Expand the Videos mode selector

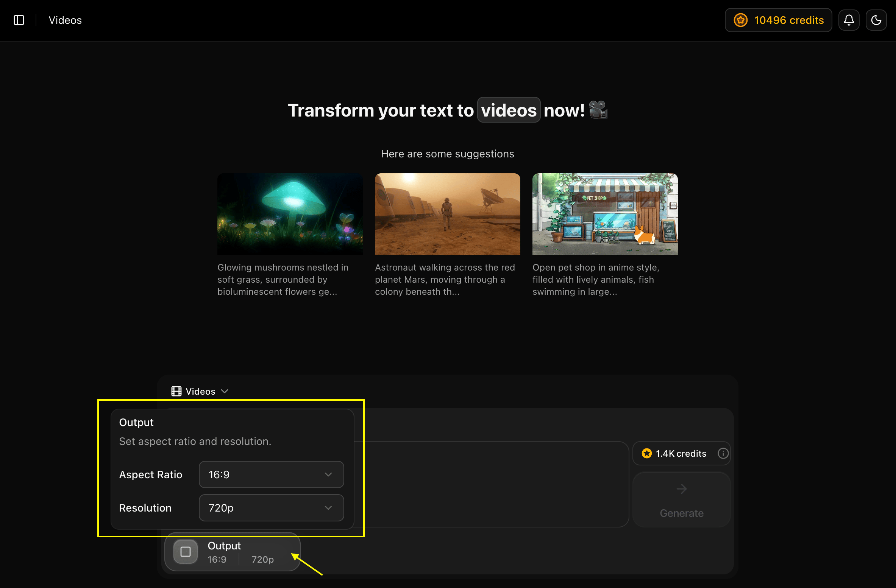point(200,391)
